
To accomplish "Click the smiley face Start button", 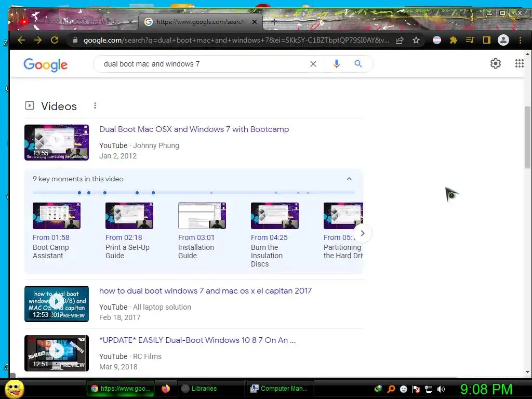I will [15, 389].
